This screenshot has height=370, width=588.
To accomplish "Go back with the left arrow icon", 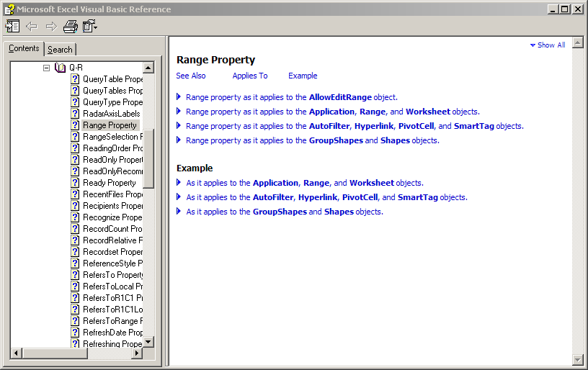I will [32, 26].
